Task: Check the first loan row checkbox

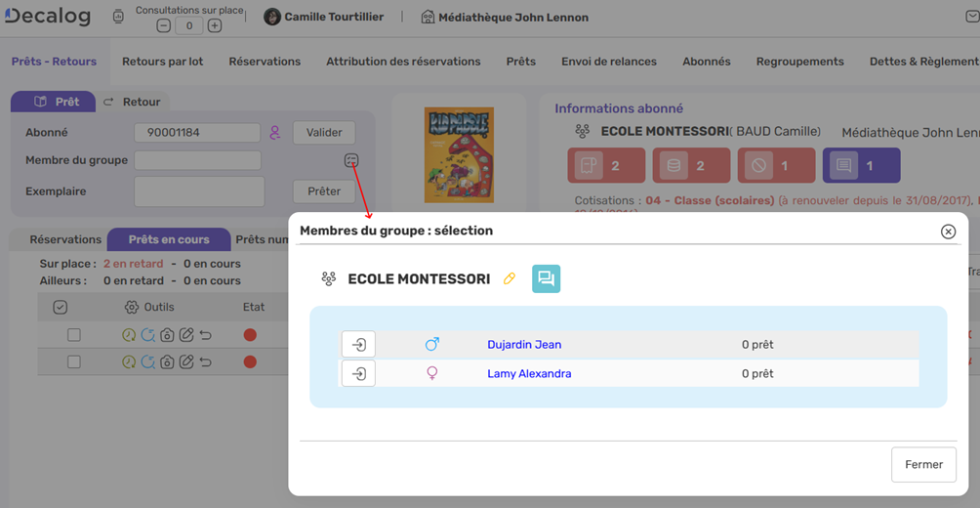Action: (x=74, y=335)
